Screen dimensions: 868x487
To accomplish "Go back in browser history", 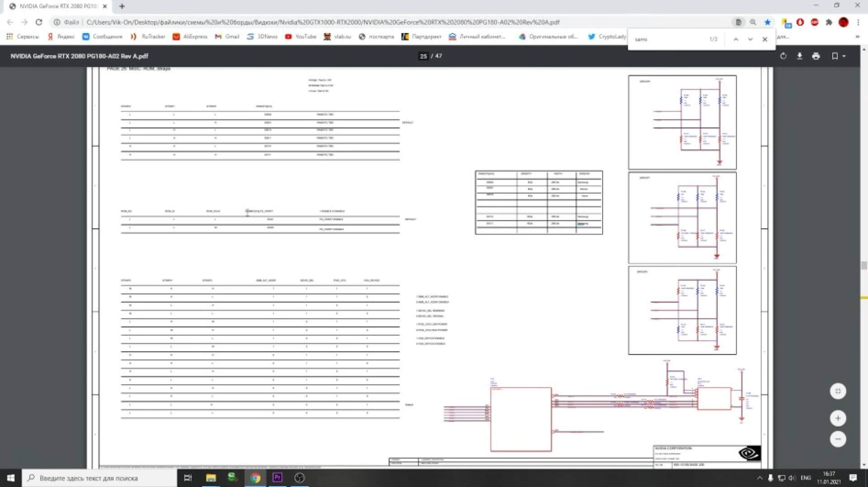I will [10, 22].
